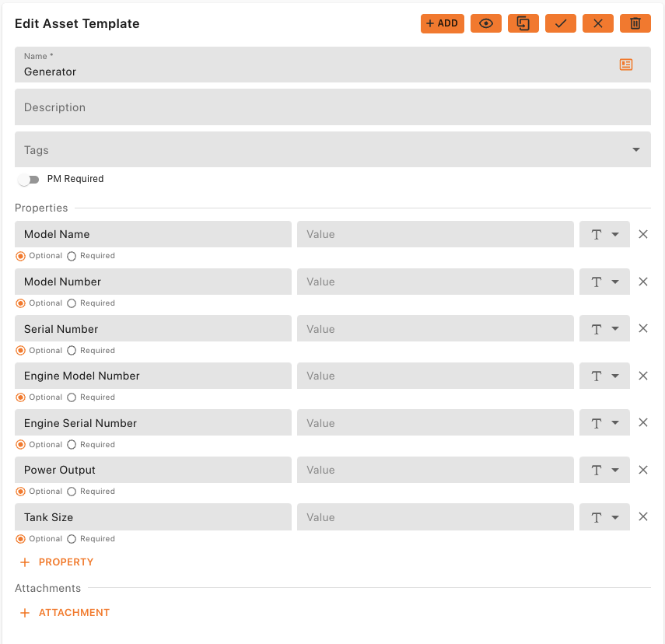Select Optional for Model Number

click(x=20, y=303)
